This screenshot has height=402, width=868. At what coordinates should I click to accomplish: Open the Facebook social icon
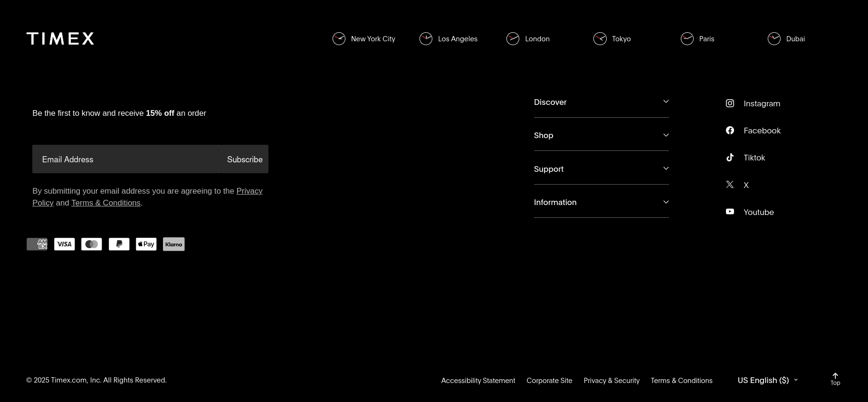(730, 131)
